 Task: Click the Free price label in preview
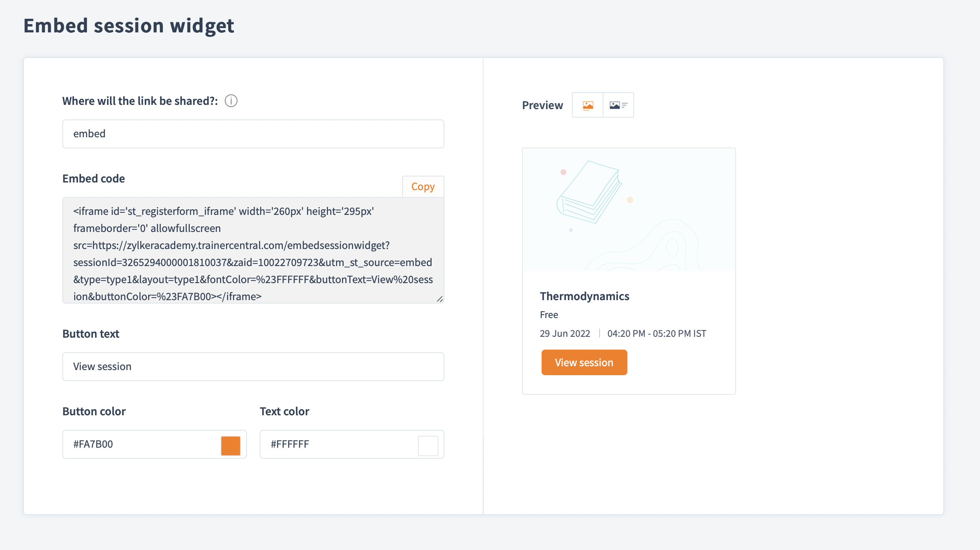[x=549, y=315]
